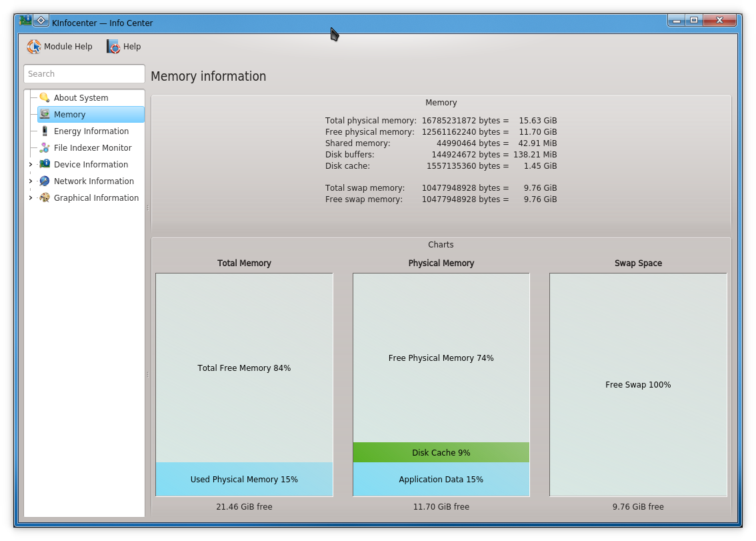Viewport: 756px width, 541px height.
Task: Click the Free physical memory label
Action: pos(369,132)
